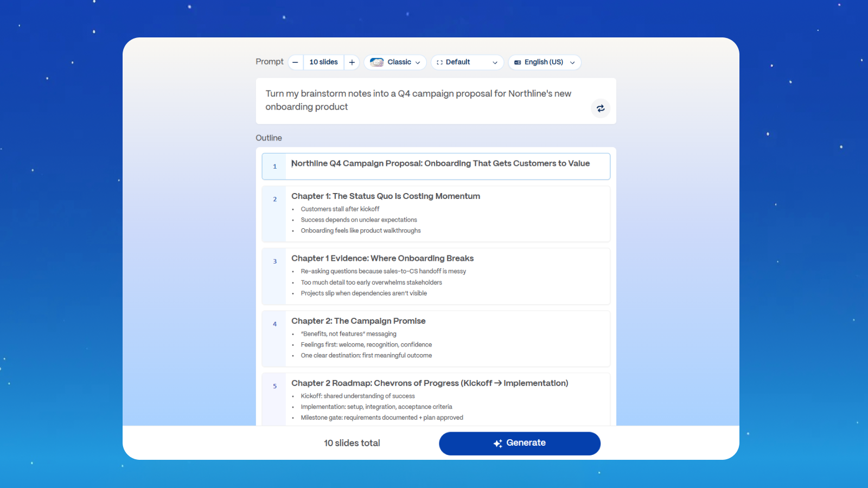This screenshot has width=868, height=488.
Task: Click the 10 slides count field
Action: [x=324, y=62]
